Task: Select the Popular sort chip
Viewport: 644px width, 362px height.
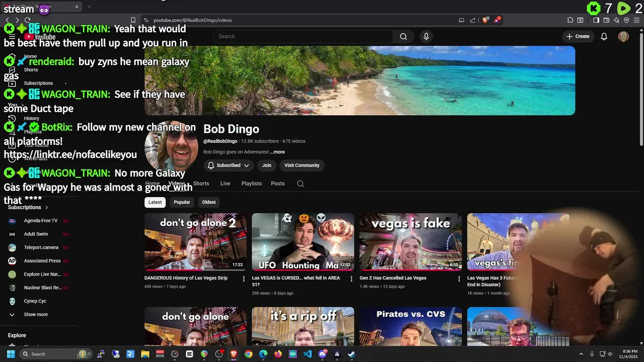Action: pos(182,202)
